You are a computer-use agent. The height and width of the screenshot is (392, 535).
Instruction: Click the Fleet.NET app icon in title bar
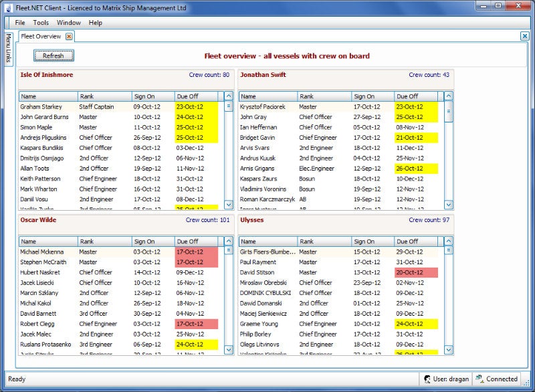tap(7, 7)
